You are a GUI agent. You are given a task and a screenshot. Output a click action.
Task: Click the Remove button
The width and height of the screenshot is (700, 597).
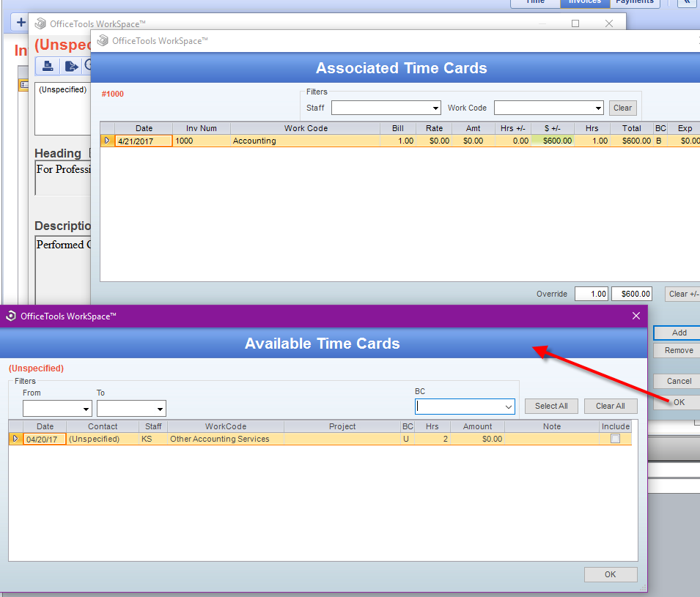677,350
